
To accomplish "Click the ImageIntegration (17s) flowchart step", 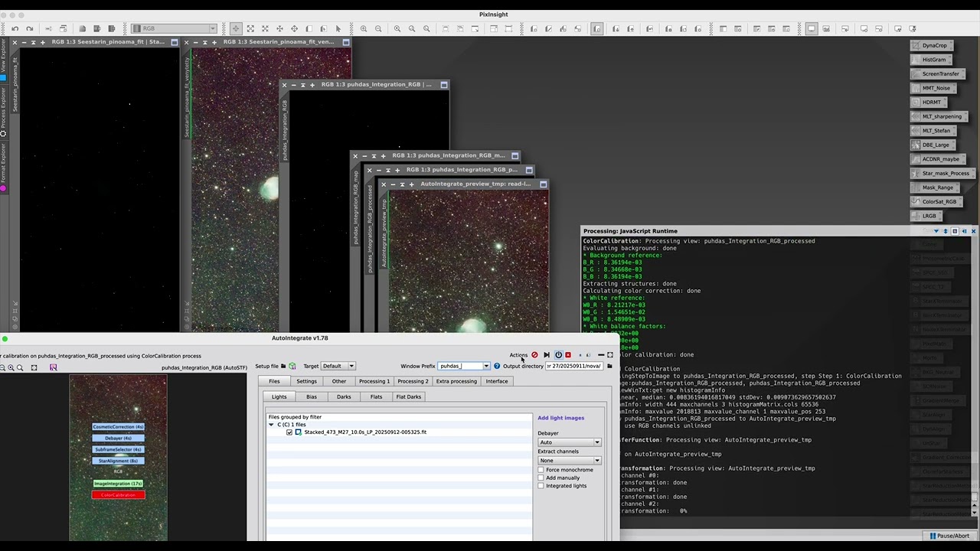I will [x=118, y=484].
